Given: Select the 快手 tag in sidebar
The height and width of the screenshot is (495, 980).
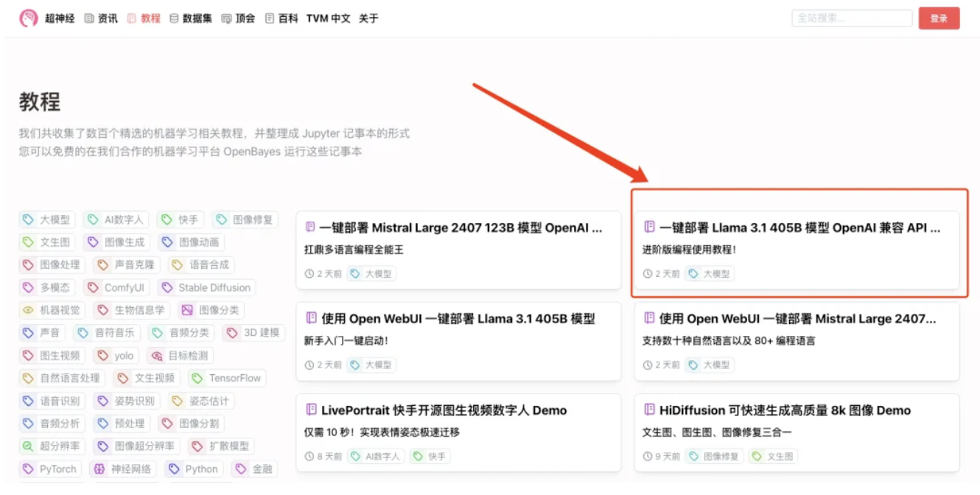Looking at the screenshot, I should (181, 220).
